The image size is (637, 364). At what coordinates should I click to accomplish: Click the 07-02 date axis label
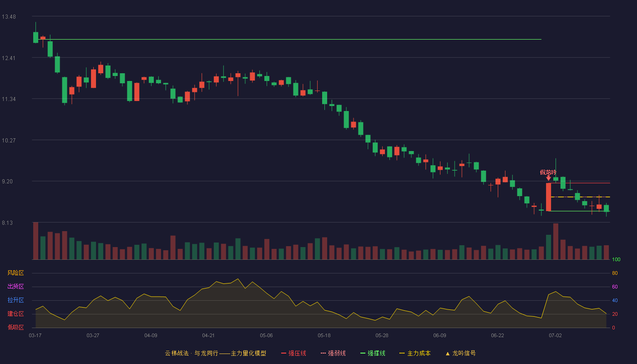[x=555, y=335]
